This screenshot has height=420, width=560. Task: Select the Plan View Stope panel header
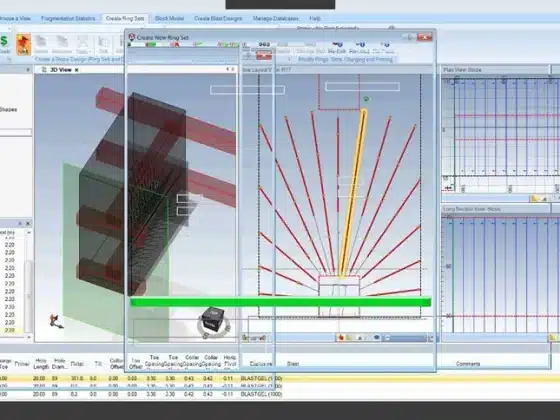tap(495, 70)
